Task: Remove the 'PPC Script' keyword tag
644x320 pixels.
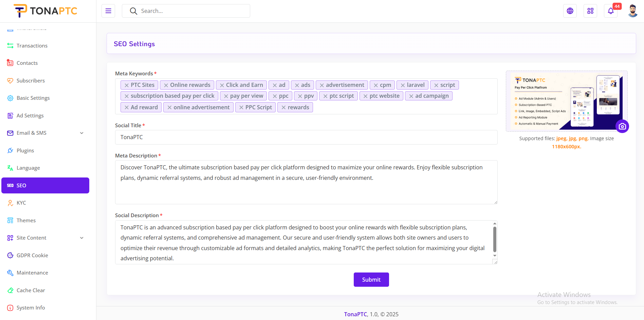Action: [x=241, y=107]
